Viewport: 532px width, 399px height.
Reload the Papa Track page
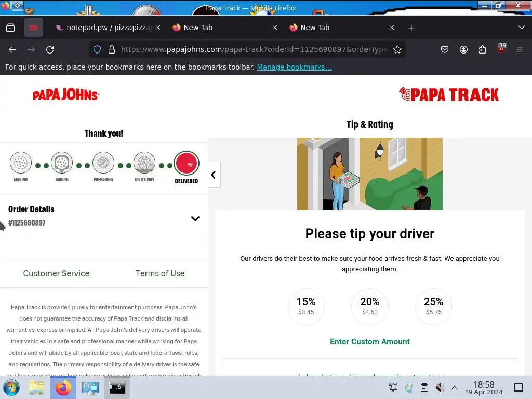coord(50,50)
